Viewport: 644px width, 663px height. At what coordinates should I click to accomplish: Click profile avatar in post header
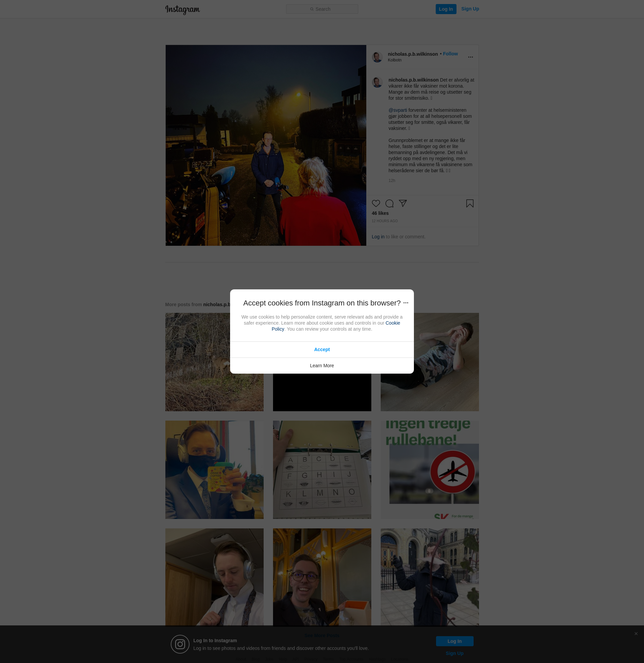[x=377, y=57]
